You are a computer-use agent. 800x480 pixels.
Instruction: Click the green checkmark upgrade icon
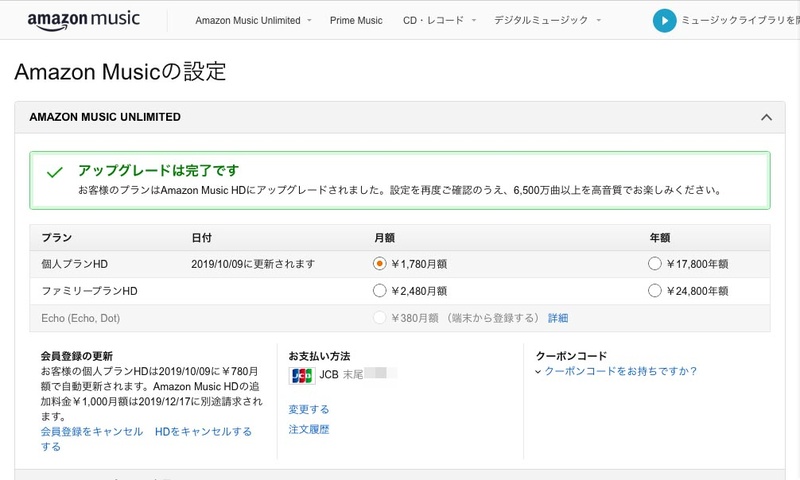(x=55, y=172)
